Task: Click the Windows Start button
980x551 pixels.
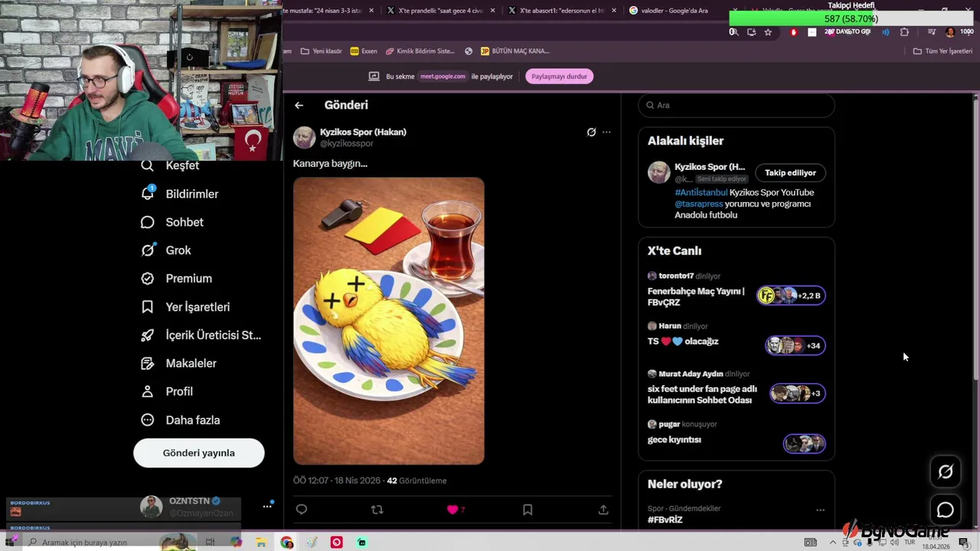Action: [11, 543]
